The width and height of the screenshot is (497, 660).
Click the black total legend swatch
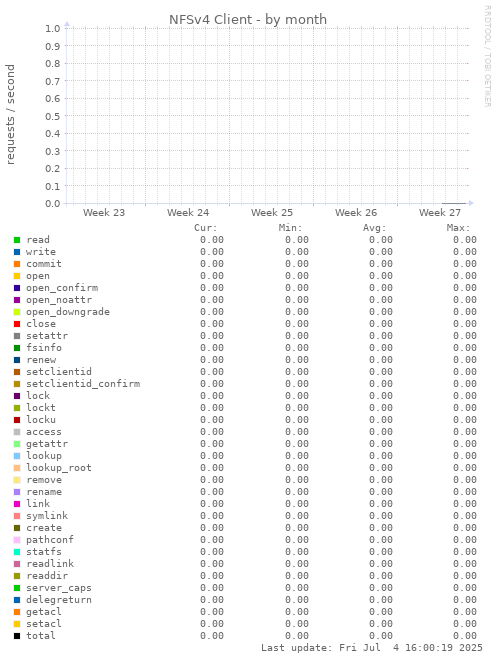coord(17,636)
